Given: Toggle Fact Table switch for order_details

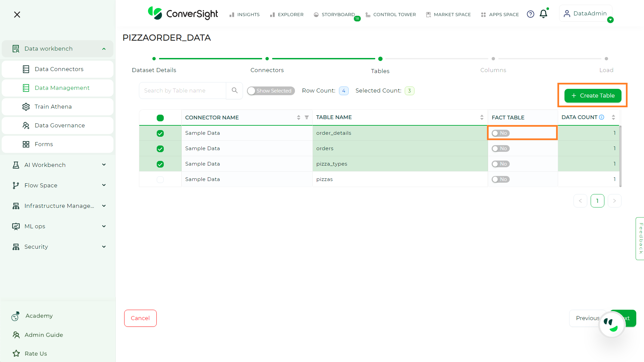Looking at the screenshot, I should 500,133.
